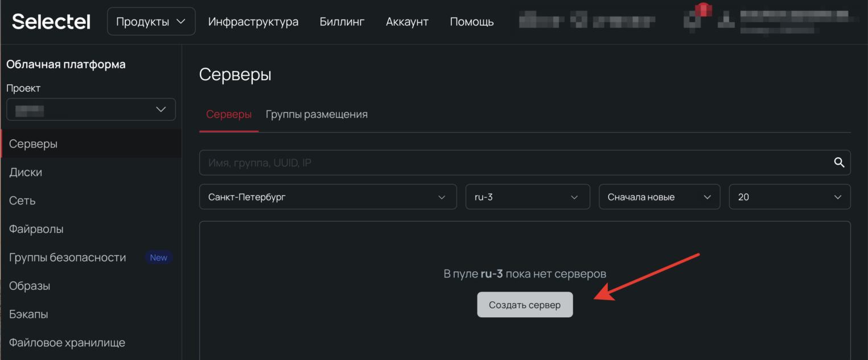Click the Selectel logo
868x360 pixels.
[51, 21]
